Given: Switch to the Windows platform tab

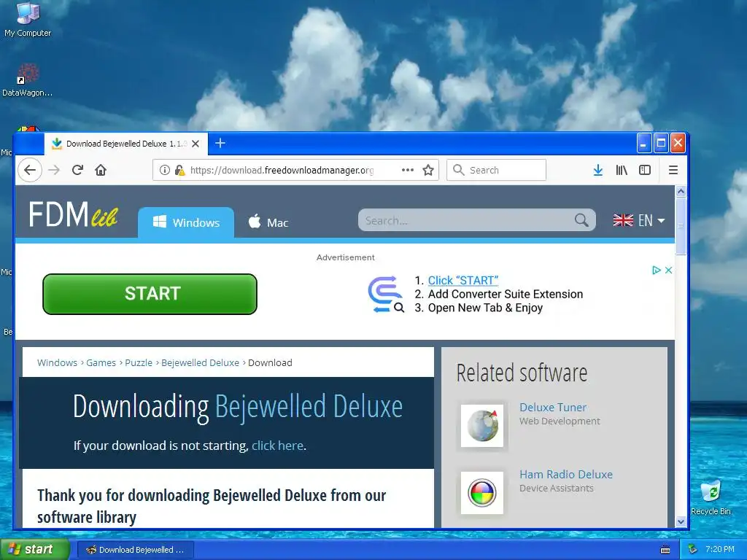Looking at the screenshot, I should (x=186, y=222).
